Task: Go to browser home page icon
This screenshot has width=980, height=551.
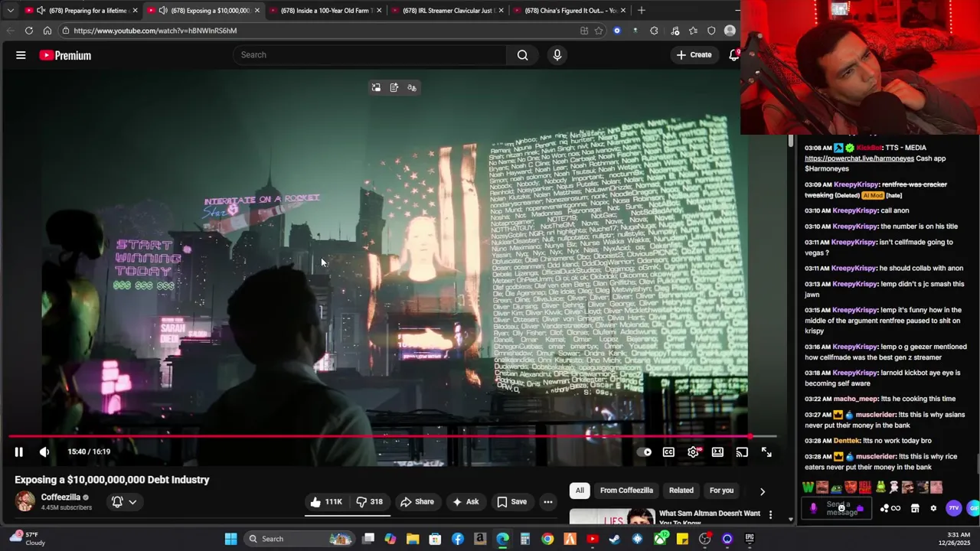Action: [x=47, y=31]
